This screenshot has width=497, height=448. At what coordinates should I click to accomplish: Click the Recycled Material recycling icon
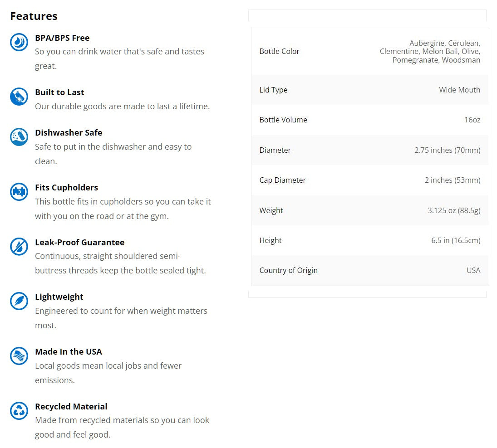19,410
